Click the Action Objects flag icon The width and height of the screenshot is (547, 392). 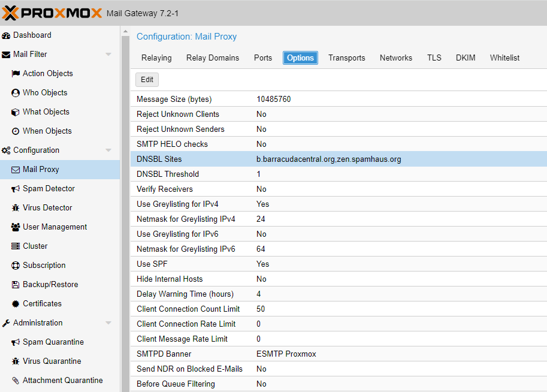point(16,74)
